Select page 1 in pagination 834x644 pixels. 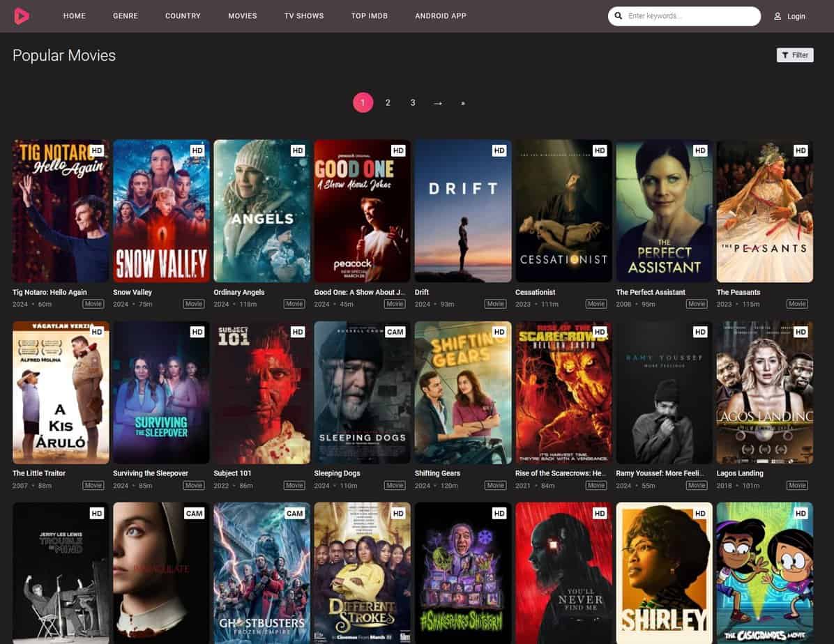363,102
